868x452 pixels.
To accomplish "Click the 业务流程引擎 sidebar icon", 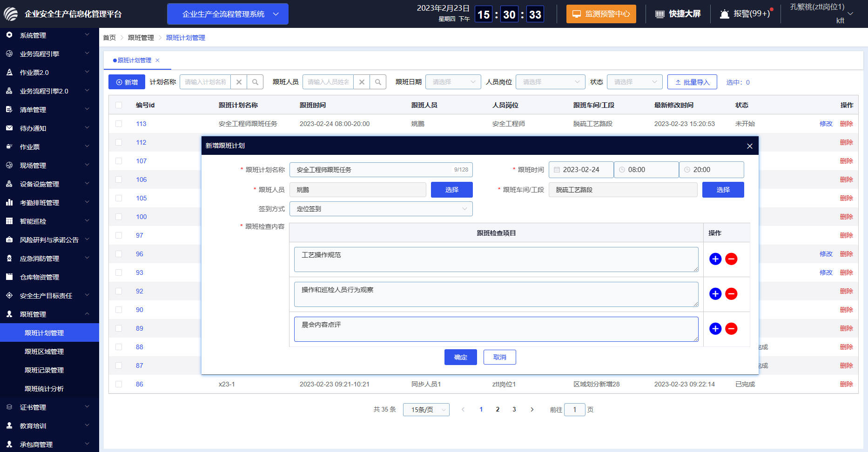I will [x=9, y=54].
